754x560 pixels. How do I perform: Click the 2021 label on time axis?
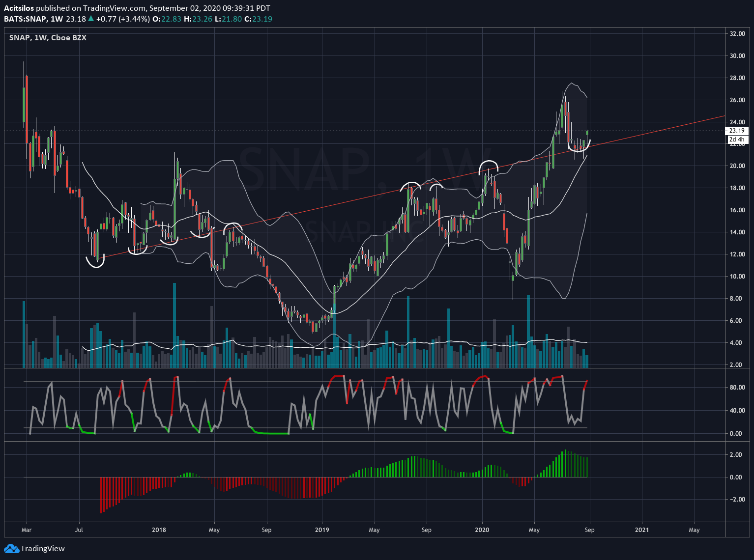[642, 530]
